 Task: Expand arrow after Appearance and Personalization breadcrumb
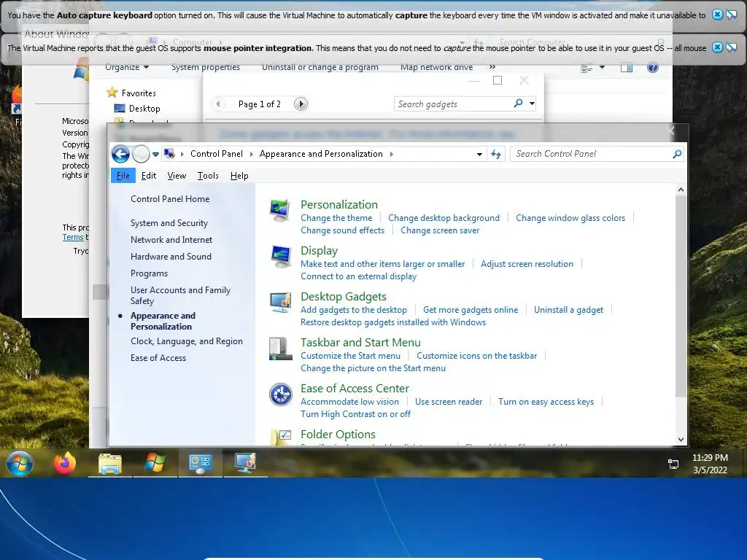(x=391, y=154)
